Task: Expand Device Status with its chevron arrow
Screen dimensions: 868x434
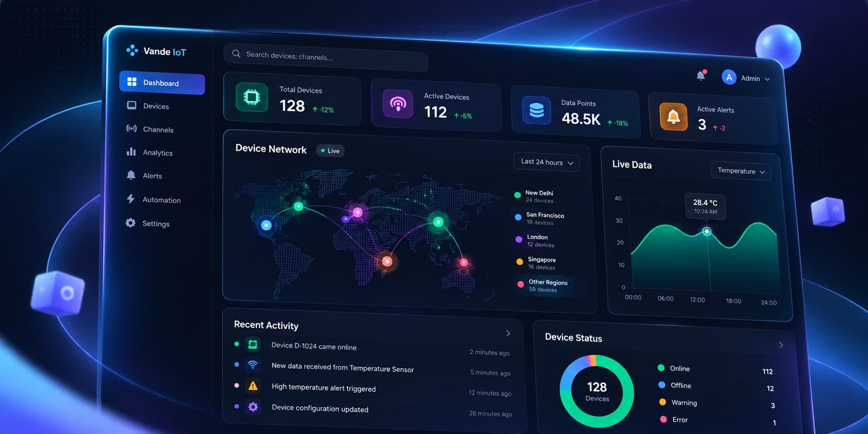Action: [x=781, y=345]
